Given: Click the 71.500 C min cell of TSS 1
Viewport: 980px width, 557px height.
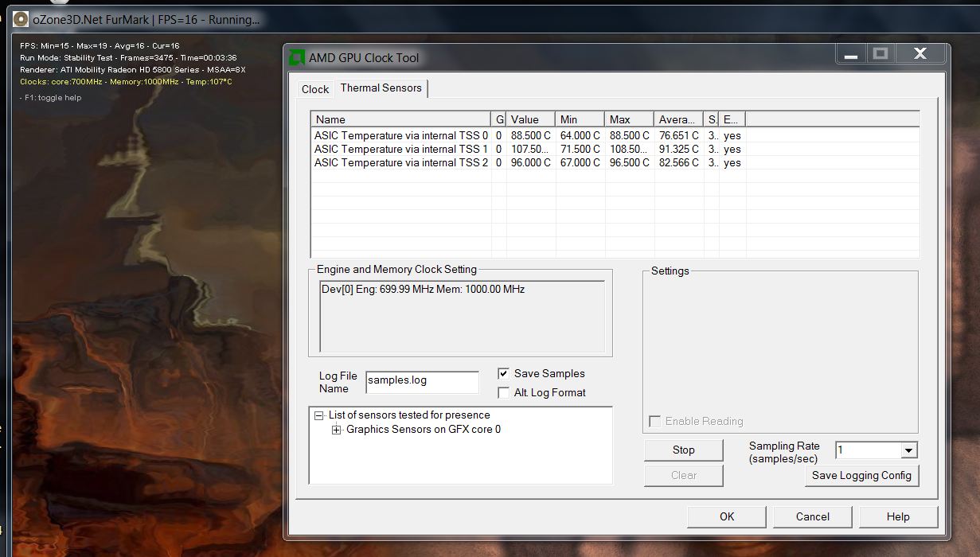Looking at the screenshot, I should (580, 149).
